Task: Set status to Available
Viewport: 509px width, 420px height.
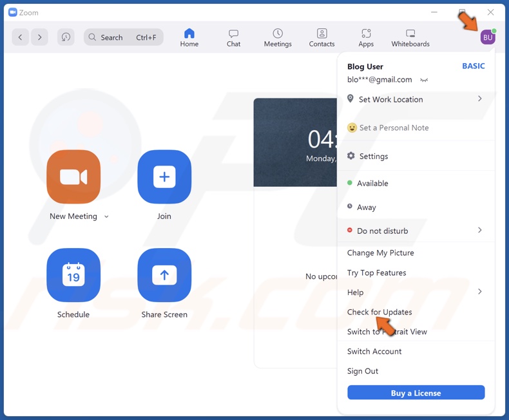Action: (372, 184)
